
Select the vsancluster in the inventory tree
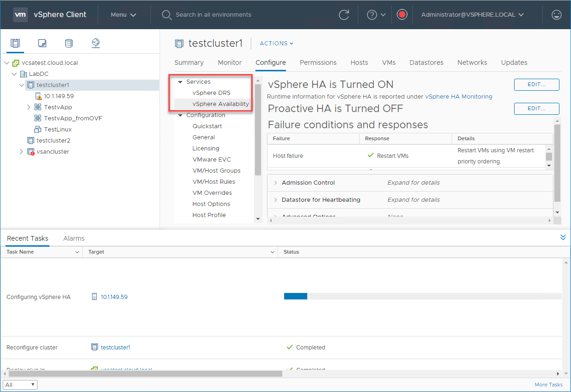click(52, 151)
